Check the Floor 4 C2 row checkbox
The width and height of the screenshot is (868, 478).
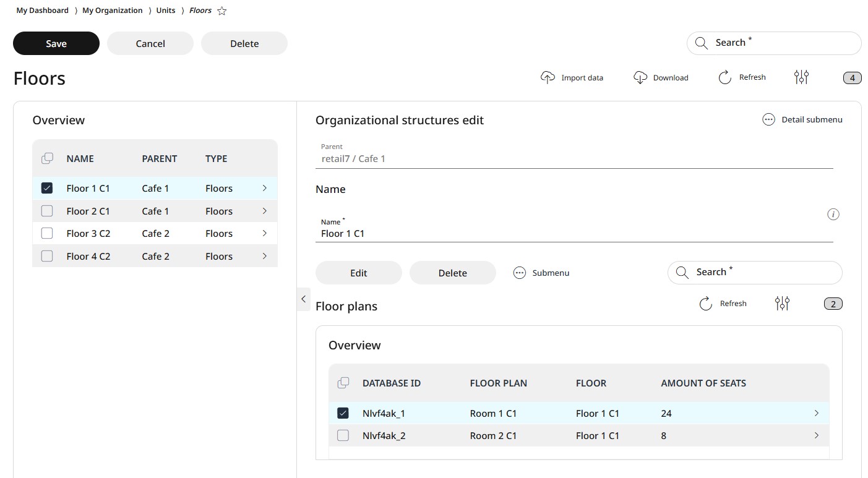tap(47, 256)
